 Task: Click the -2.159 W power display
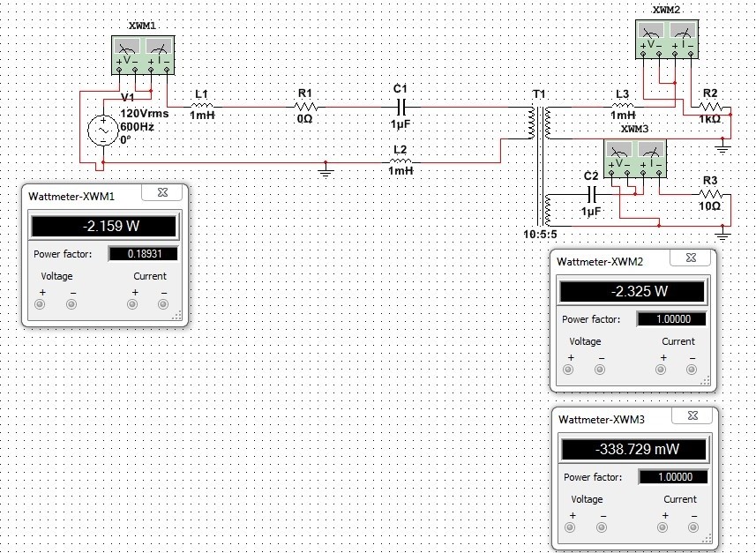104,226
